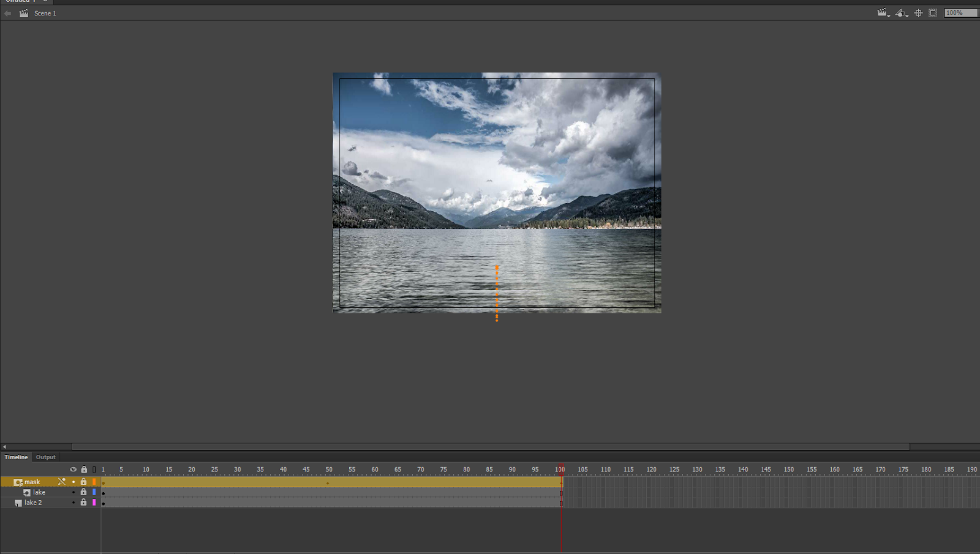Click the lake 2 layer icon
This screenshot has width=980, height=554.
click(x=18, y=503)
